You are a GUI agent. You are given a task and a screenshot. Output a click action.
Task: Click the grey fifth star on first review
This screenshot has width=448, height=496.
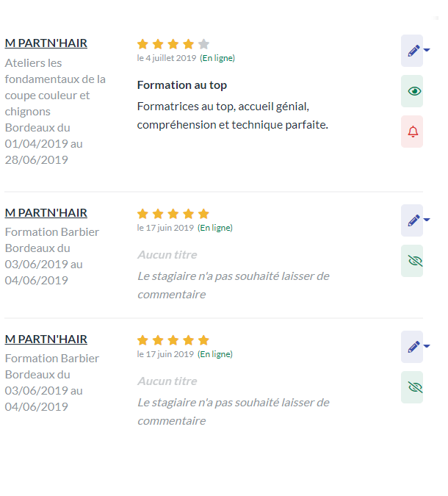pos(203,44)
